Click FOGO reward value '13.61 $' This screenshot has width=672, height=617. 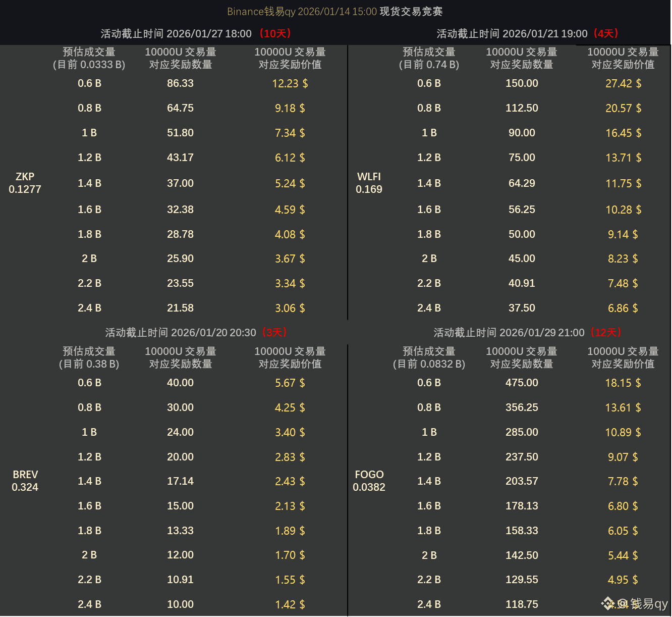click(x=623, y=407)
